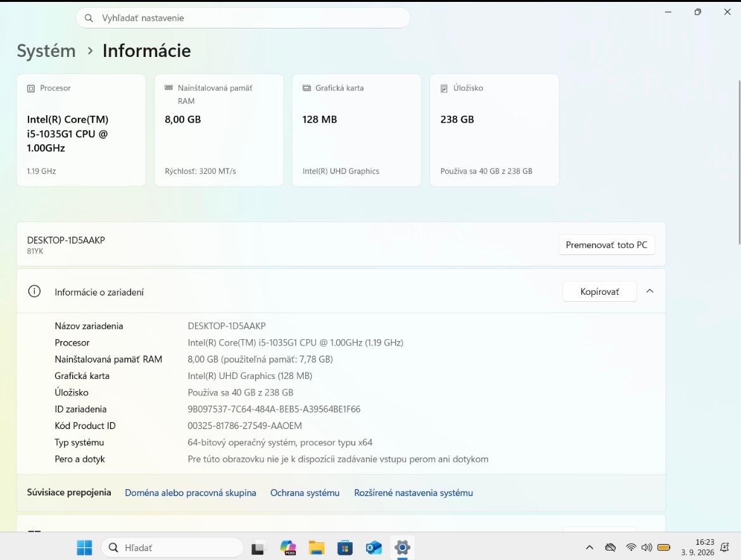Viewport: 741px width, 560px height.
Task: Collapse the Informácie o zariadení section
Action: tap(650, 291)
